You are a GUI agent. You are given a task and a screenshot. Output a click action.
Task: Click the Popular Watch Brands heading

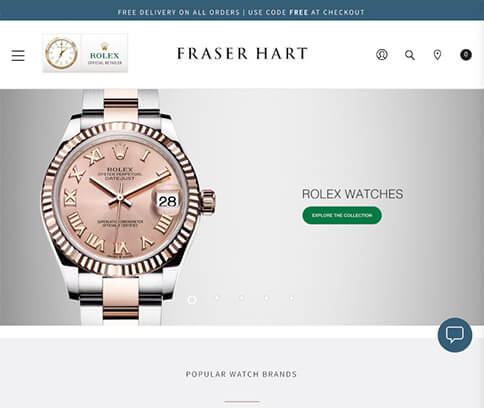point(241,374)
